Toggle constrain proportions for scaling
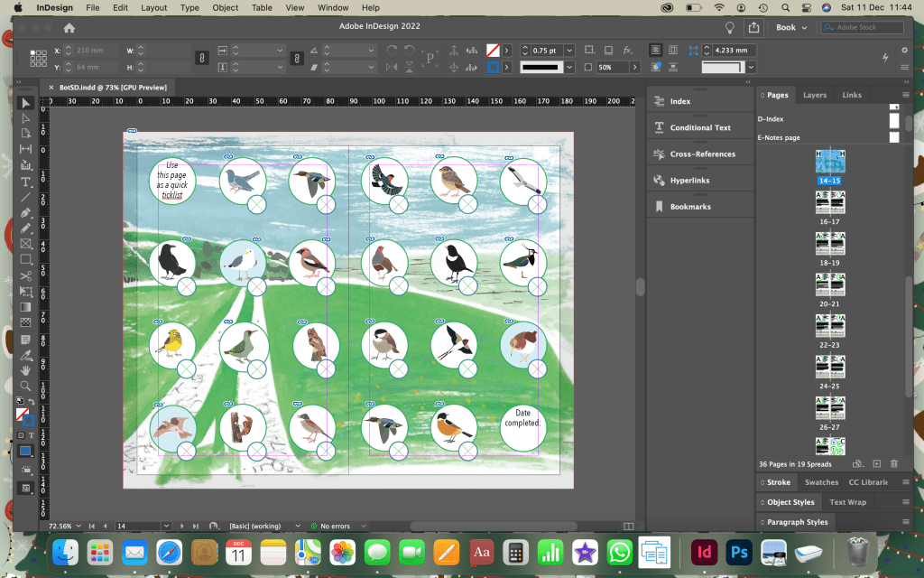Image resolution: width=924 pixels, height=578 pixels. point(295,59)
